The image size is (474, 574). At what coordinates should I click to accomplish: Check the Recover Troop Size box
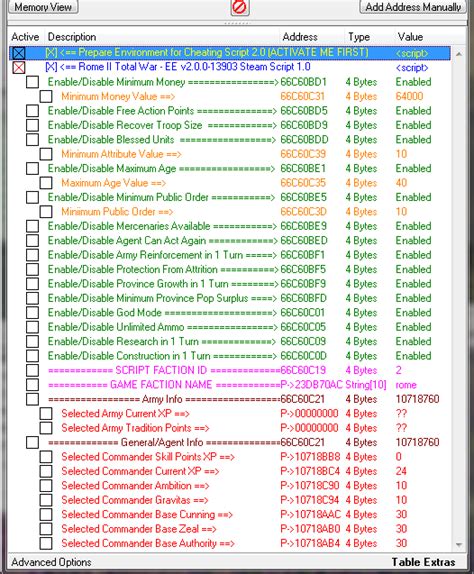[32, 125]
